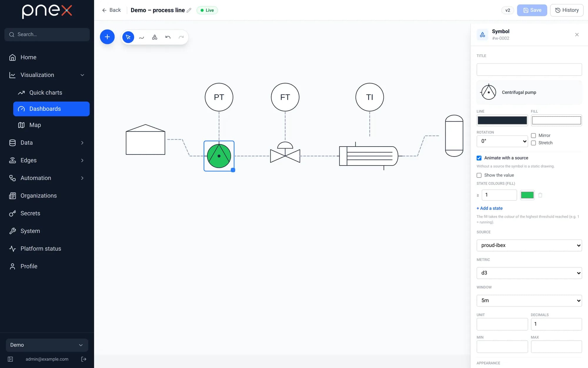Undo the last canvas change
588x368 pixels.
(168, 37)
